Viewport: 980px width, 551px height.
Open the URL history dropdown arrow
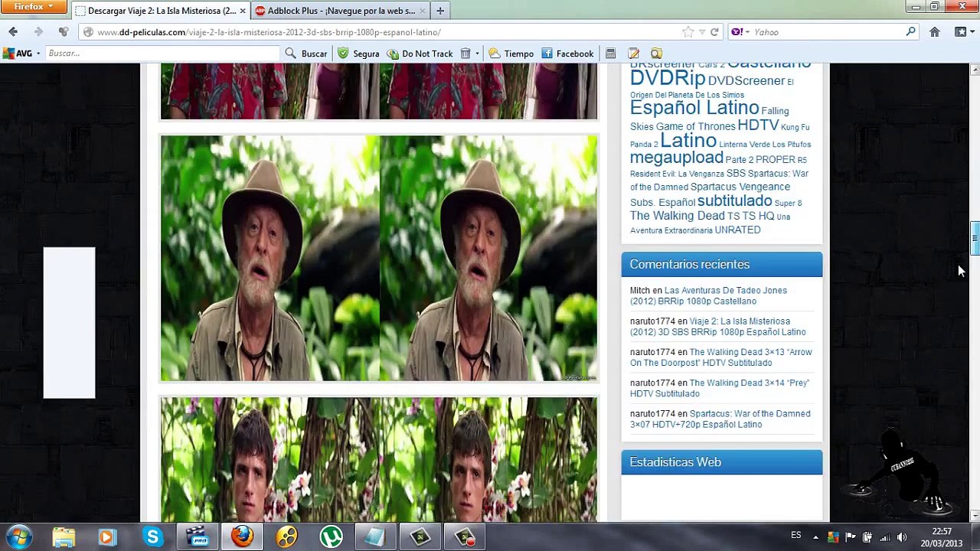click(701, 32)
